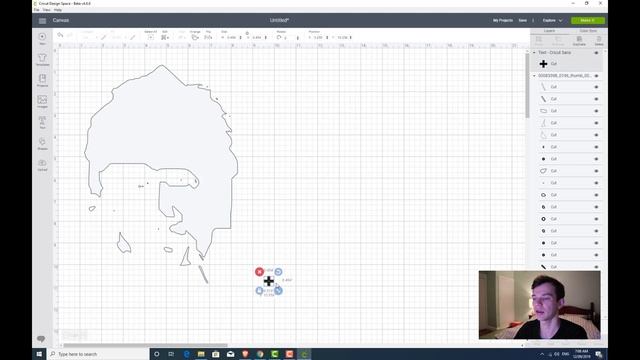Open the Projects panel in left sidebar
This screenshot has width=640, height=360.
coord(42,80)
